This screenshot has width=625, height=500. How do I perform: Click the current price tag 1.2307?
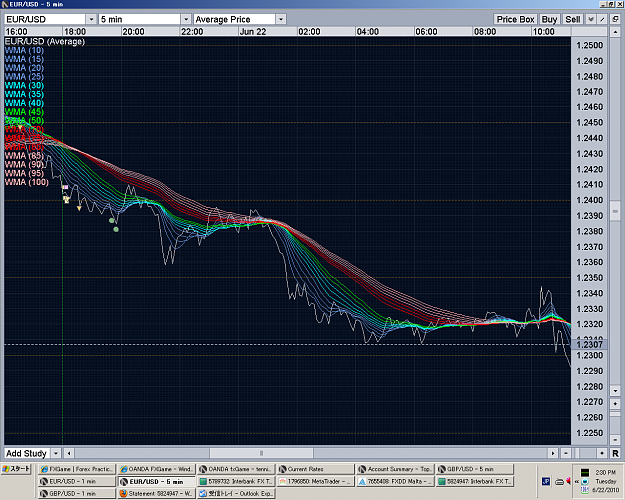[x=589, y=344]
